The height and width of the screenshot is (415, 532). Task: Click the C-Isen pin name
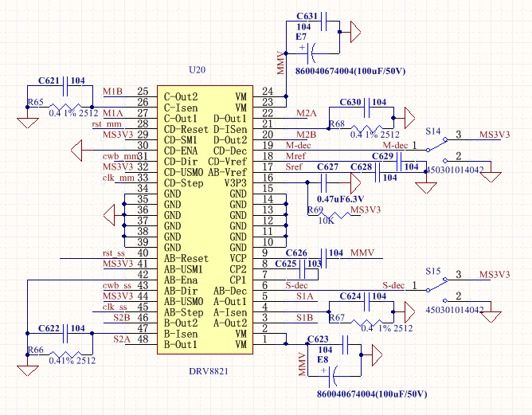pyautogui.click(x=181, y=108)
